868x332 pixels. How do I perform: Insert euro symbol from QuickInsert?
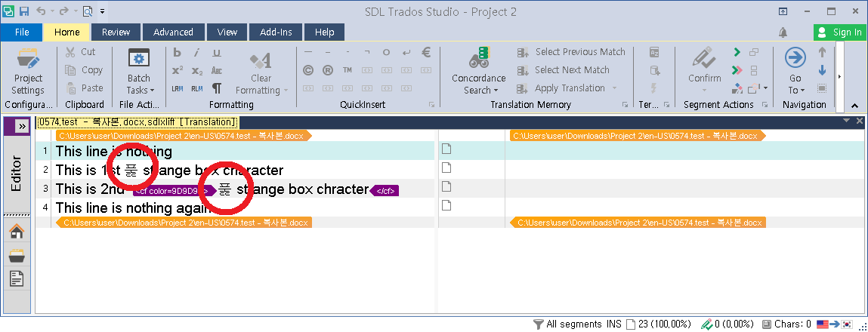[426, 53]
